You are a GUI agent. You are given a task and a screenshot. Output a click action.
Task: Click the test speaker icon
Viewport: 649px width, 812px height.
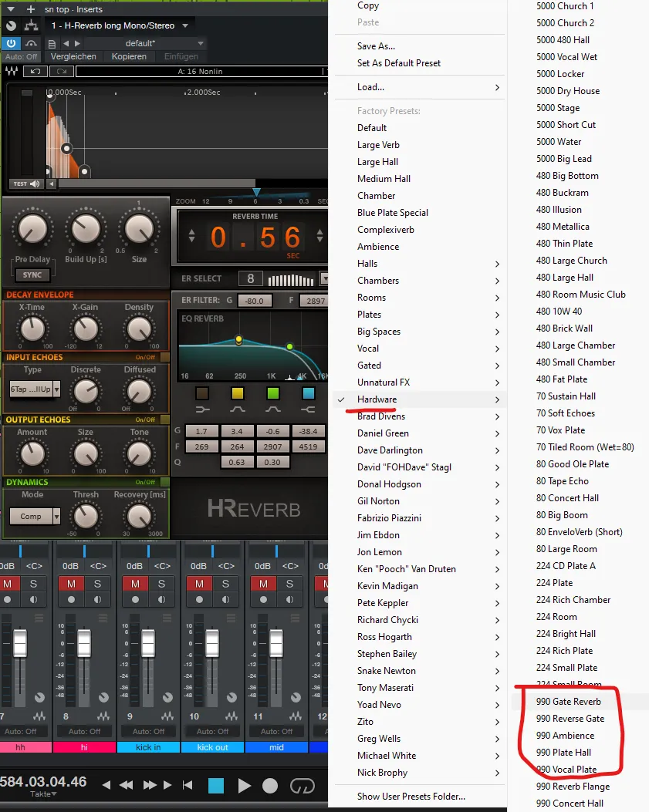pos(34,184)
